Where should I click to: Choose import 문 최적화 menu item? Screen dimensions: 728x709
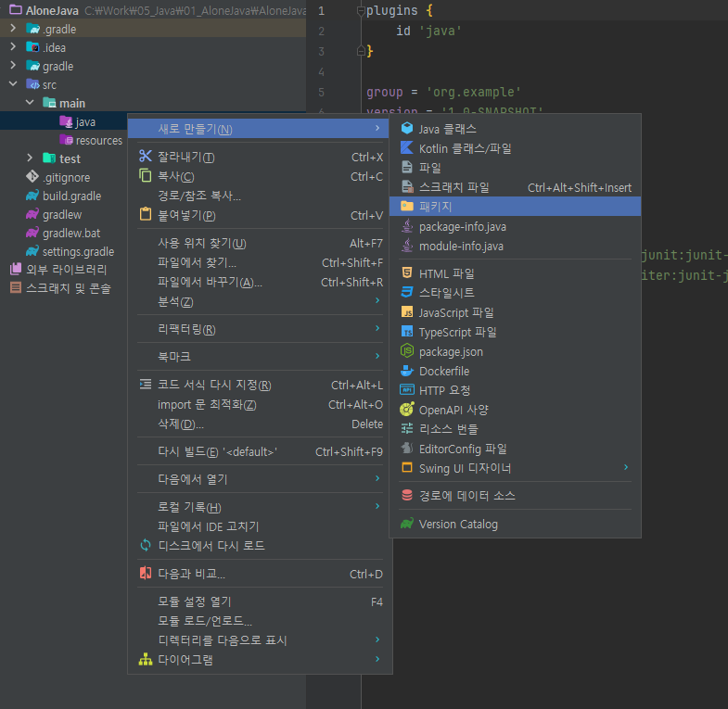tap(260, 405)
